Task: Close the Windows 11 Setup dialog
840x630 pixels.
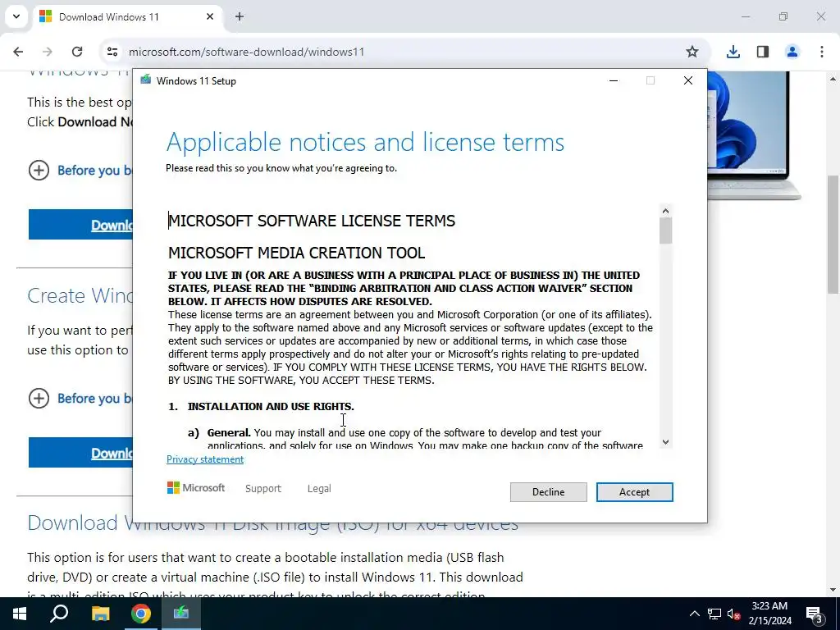Action: pos(688,80)
